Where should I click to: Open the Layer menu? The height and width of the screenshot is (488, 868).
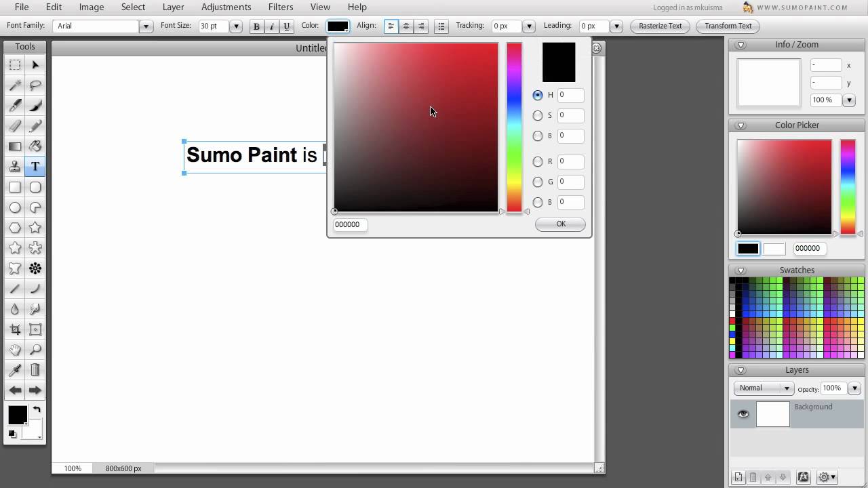174,7
